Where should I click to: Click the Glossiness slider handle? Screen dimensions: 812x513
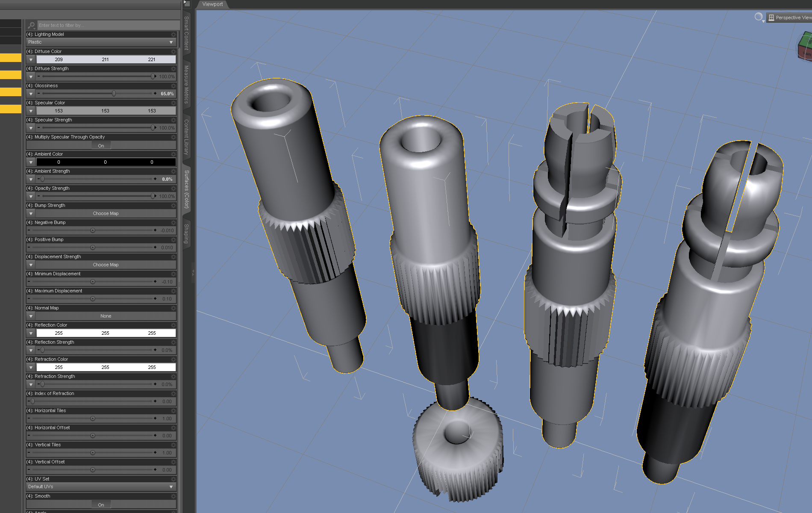(x=114, y=93)
